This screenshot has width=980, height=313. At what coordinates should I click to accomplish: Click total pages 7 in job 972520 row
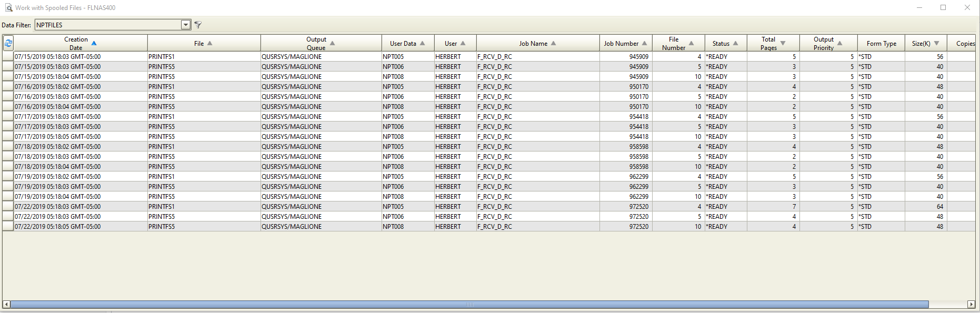tap(794, 206)
